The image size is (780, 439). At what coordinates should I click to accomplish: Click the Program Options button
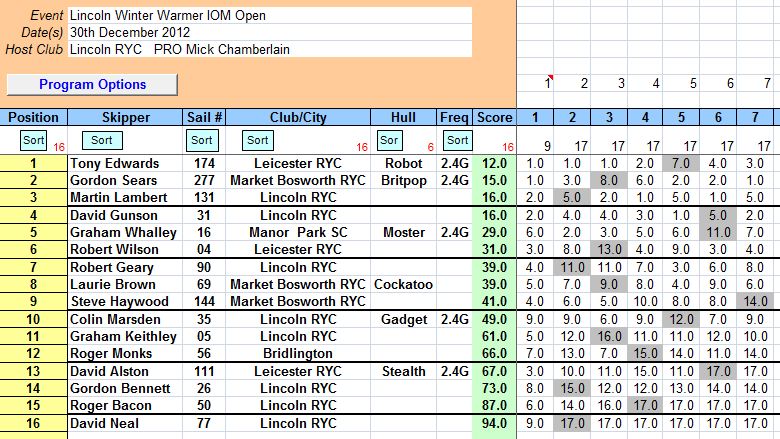click(92, 85)
